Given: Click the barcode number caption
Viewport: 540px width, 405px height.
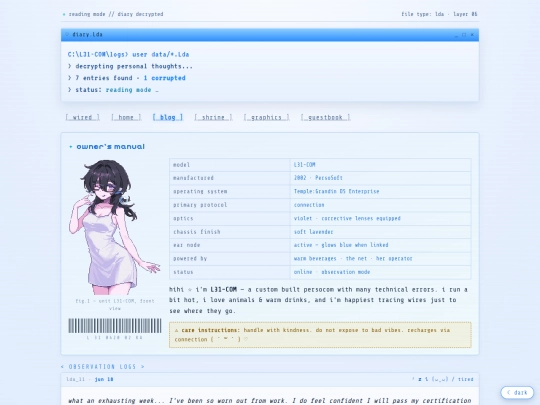Looking at the screenshot, I should tap(115, 338).
